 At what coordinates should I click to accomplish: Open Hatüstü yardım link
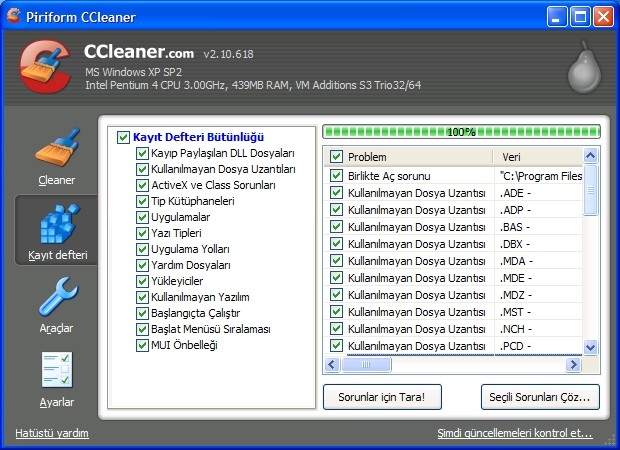pyautogui.click(x=52, y=433)
